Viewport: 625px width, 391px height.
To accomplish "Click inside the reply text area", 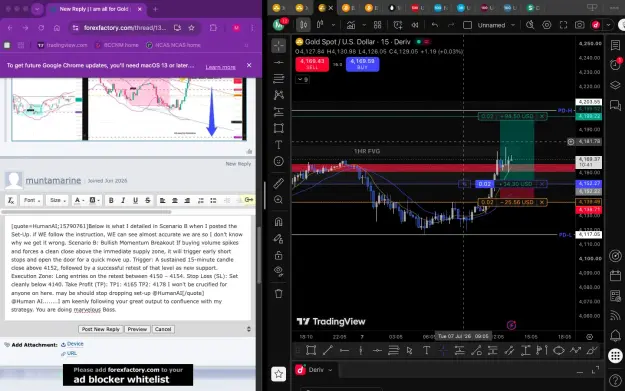I will click(128, 268).
